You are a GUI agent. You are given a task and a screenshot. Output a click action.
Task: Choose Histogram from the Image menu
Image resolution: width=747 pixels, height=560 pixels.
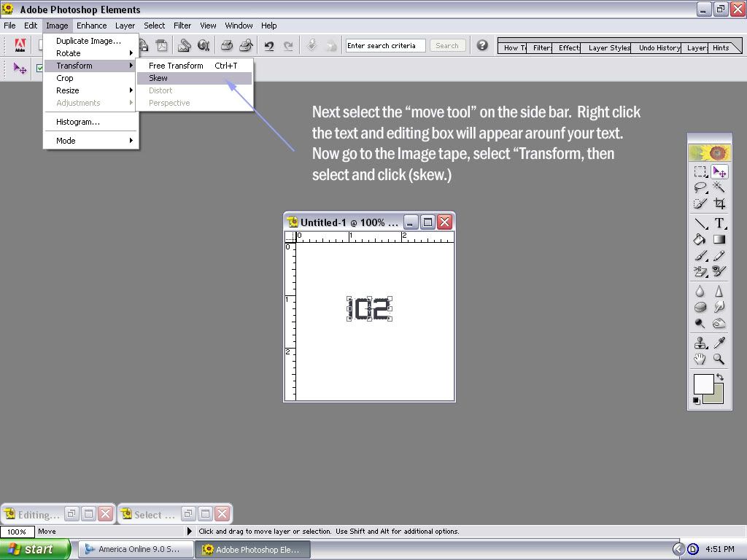90,122
